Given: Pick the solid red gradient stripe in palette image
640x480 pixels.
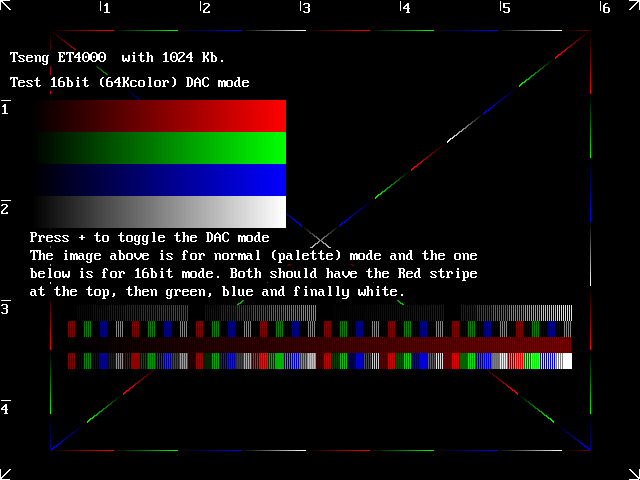Looking at the screenshot, I should 160,116.
